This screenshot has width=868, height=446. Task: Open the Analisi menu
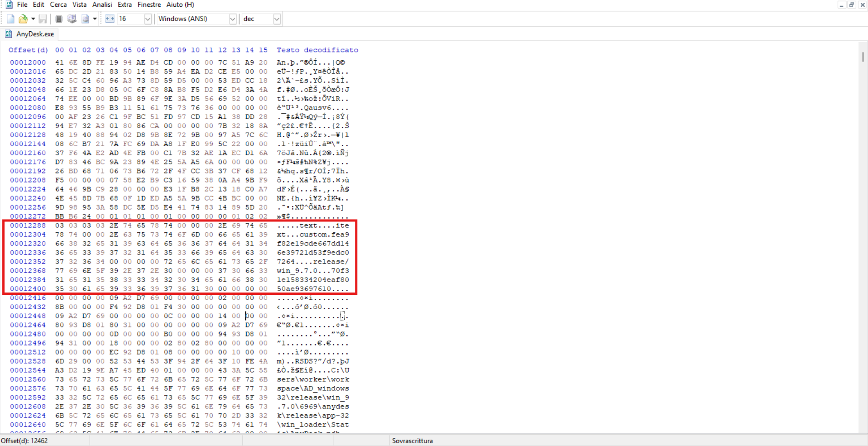pyautogui.click(x=102, y=5)
